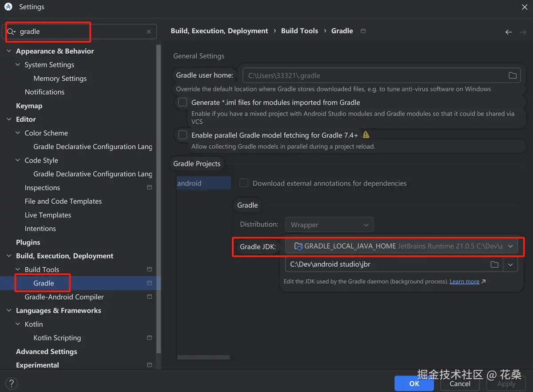Click the Apply button
The image size is (533, 392).
point(506,384)
